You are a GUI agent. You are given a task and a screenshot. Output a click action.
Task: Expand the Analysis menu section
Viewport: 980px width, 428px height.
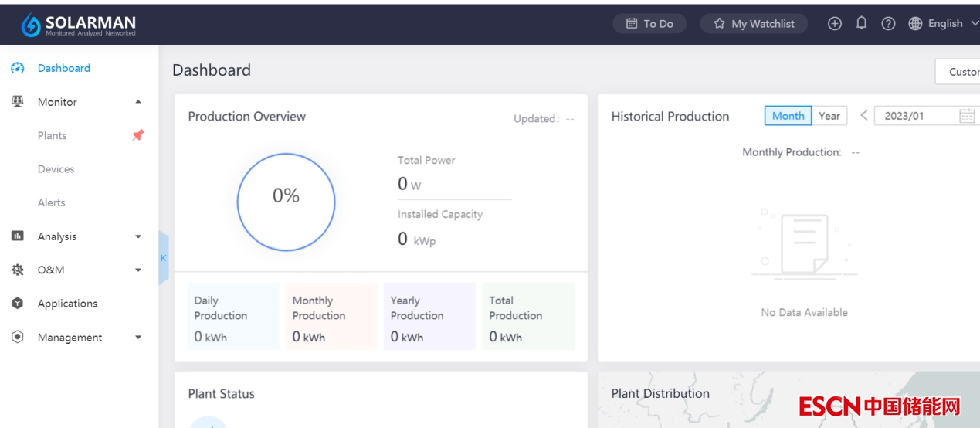click(x=138, y=236)
